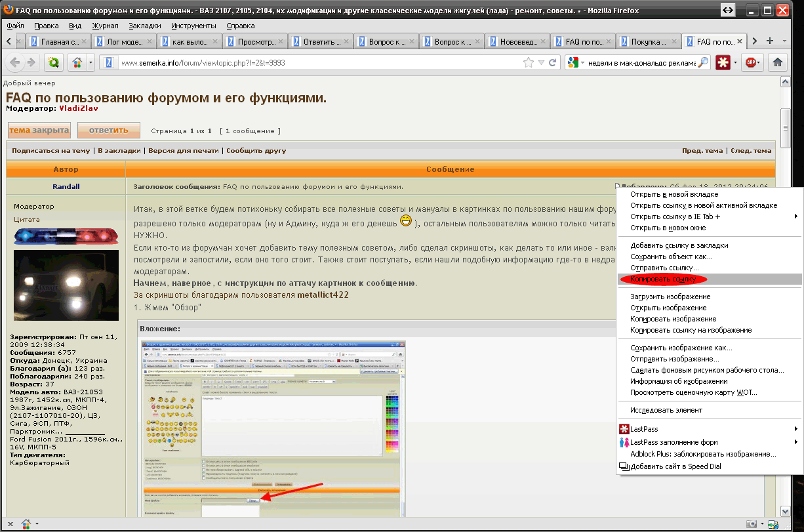The height and width of the screenshot is (532, 804).
Task: Click the LastPass toolbar icon
Action: tap(723, 62)
